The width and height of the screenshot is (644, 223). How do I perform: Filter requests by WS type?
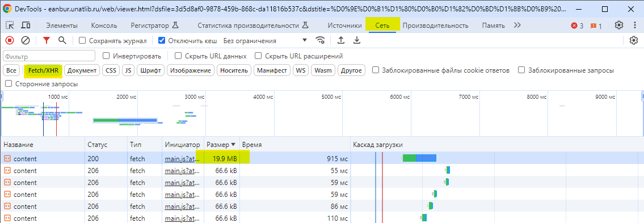[301, 70]
